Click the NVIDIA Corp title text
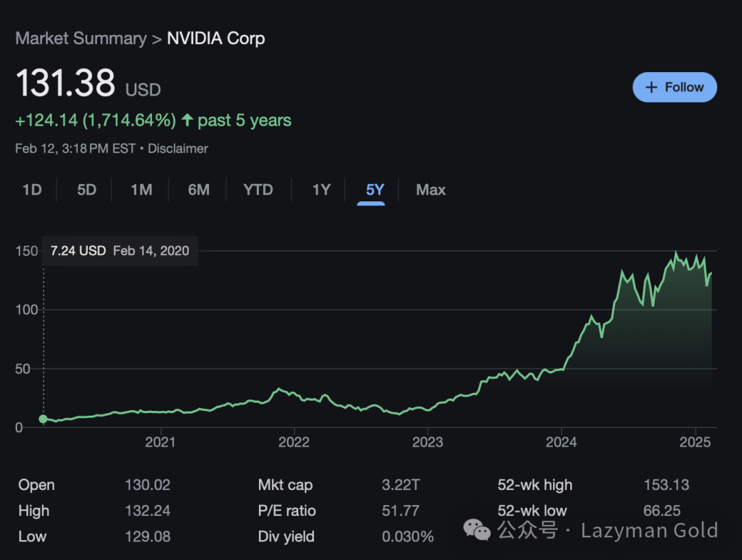The width and height of the screenshot is (742, 560). pos(216,38)
